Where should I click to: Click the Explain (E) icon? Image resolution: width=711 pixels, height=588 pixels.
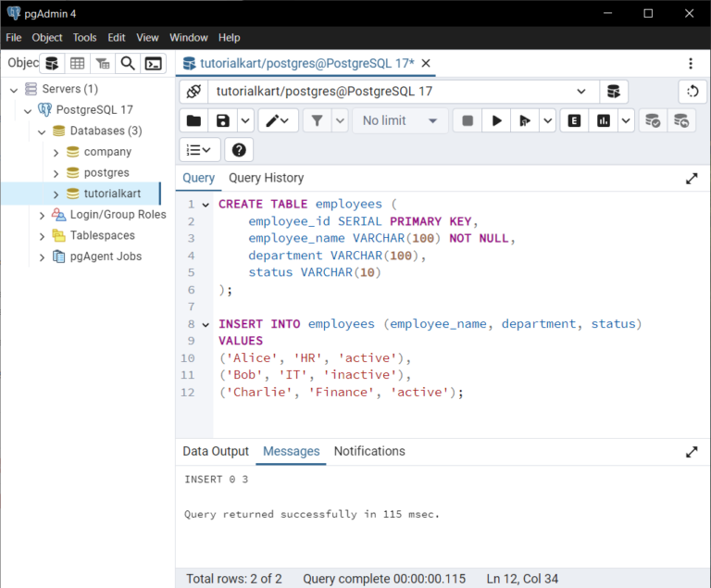pyautogui.click(x=574, y=120)
